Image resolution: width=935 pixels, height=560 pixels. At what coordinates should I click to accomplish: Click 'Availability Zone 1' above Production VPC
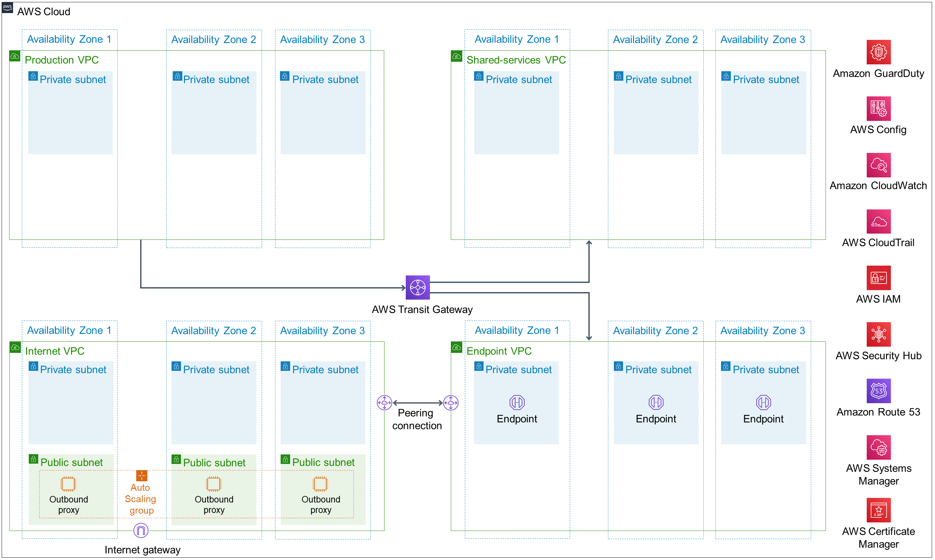tap(69, 39)
